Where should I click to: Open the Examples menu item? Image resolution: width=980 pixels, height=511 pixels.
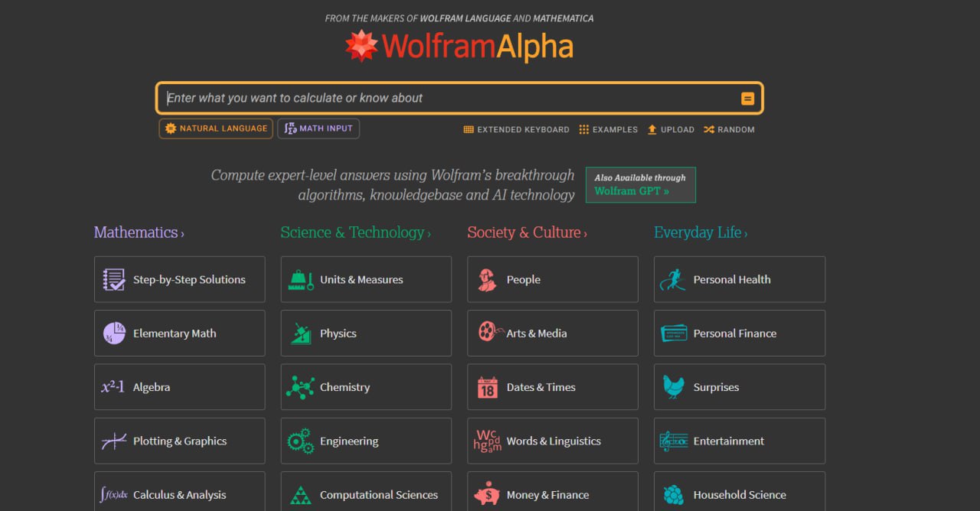[x=608, y=130]
